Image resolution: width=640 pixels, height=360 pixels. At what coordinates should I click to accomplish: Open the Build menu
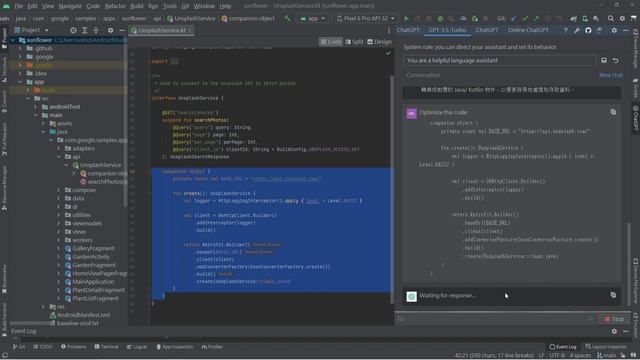(137, 6)
